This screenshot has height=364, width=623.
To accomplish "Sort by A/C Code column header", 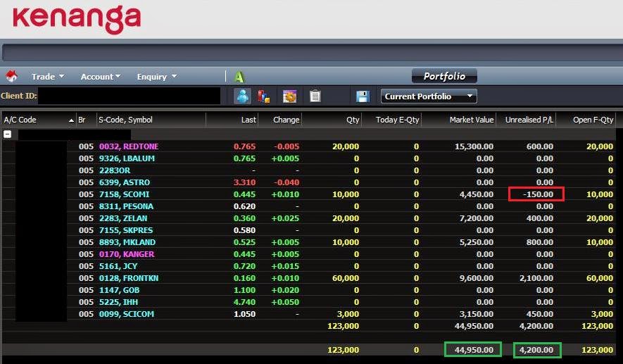I will click(x=39, y=120).
